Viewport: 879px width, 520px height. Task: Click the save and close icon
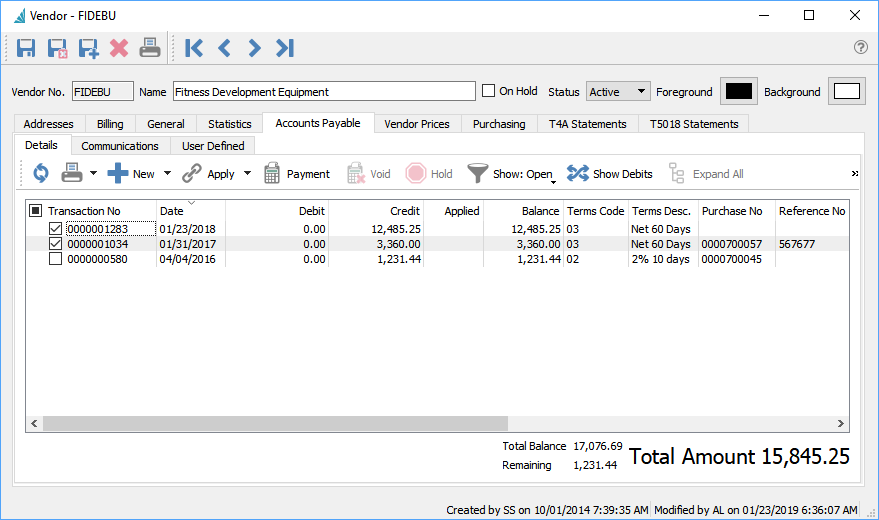(x=57, y=48)
